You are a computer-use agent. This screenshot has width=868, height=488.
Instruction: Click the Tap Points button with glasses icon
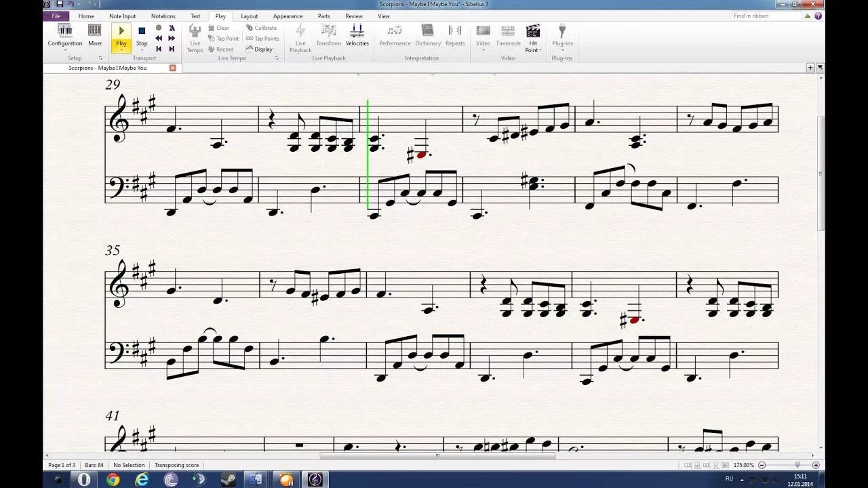pos(262,39)
